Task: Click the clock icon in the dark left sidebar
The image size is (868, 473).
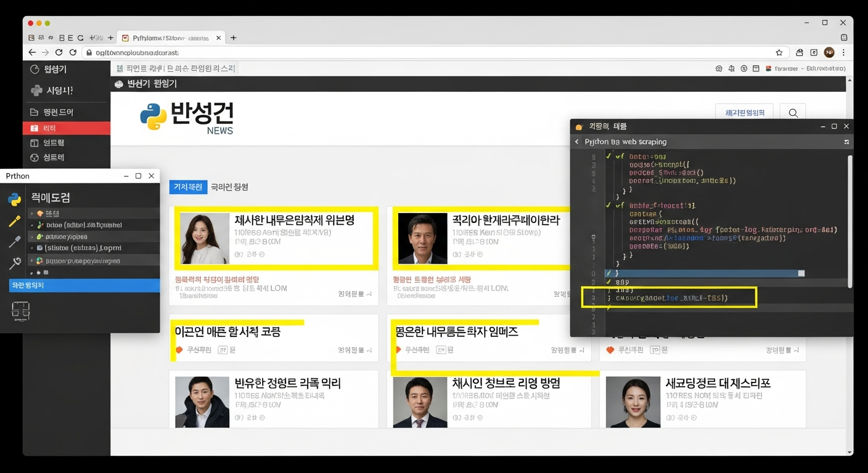Action: pyautogui.click(x=35, y=69)
